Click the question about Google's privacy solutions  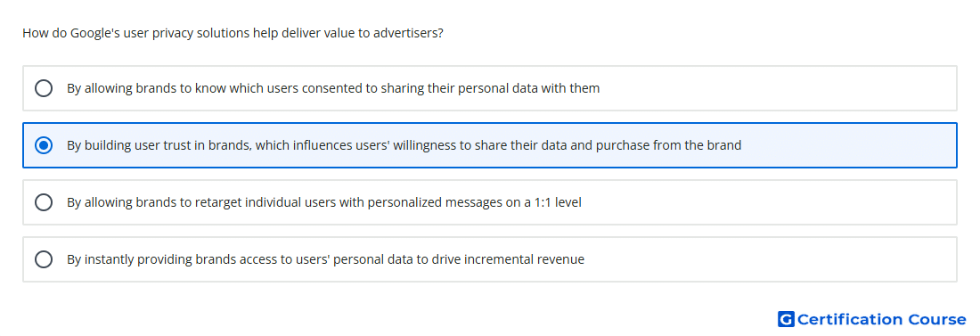[x=233, y=33]
